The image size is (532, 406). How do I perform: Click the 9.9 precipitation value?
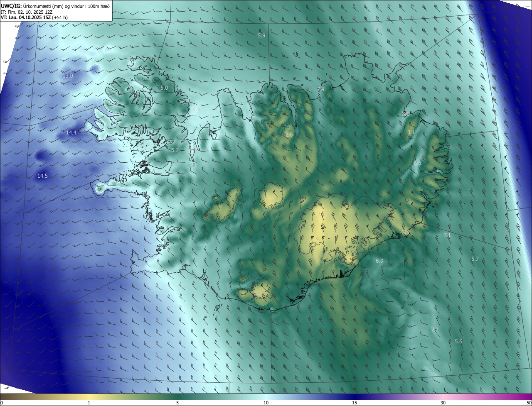(196, 110)
